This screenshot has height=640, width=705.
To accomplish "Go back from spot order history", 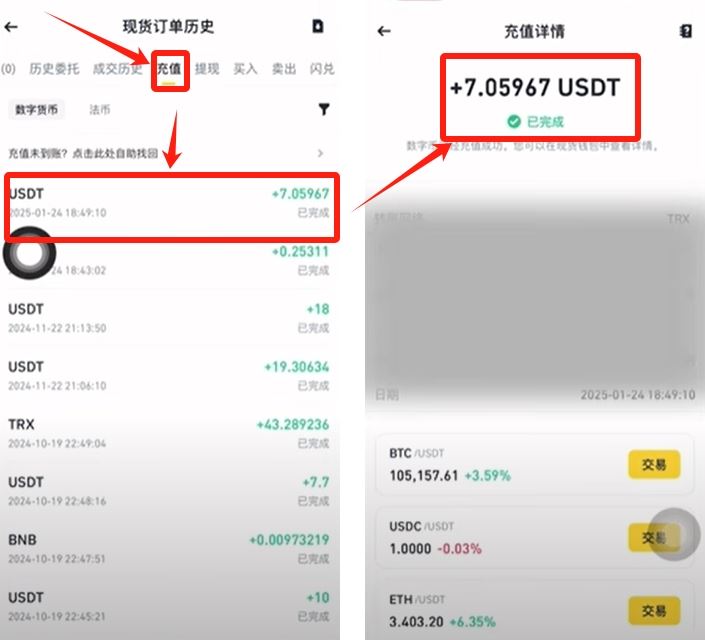I will (11, 27).
